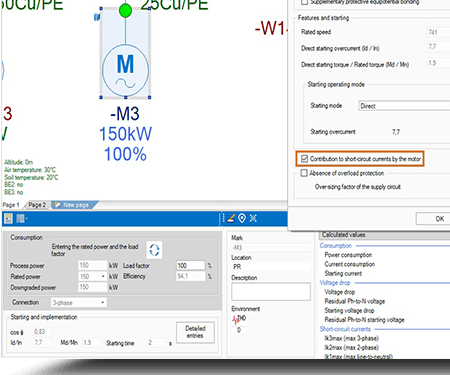Select the Short-circuit currents section heading
450x375 pixels.
[345, 329]
